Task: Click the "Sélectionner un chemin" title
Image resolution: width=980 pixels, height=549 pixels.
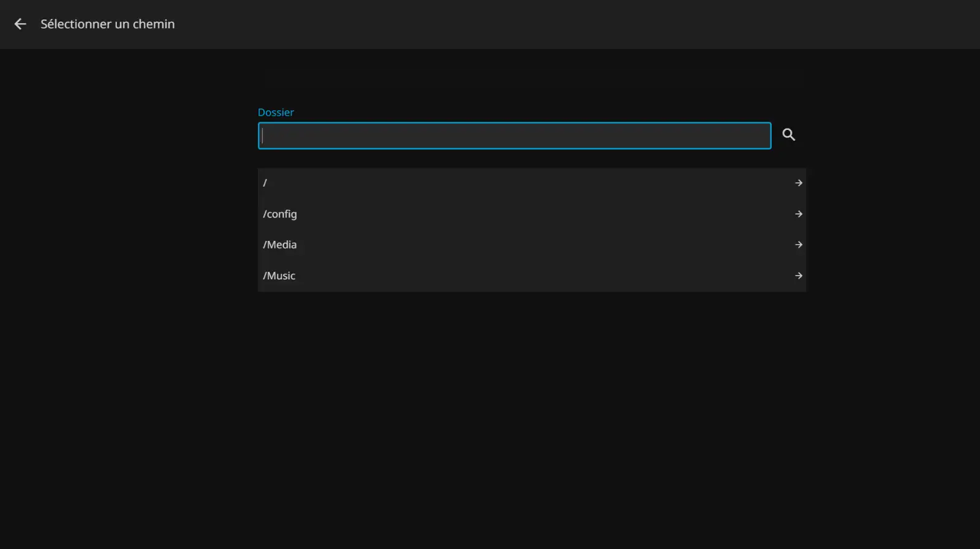Action: tap(107, 24)
